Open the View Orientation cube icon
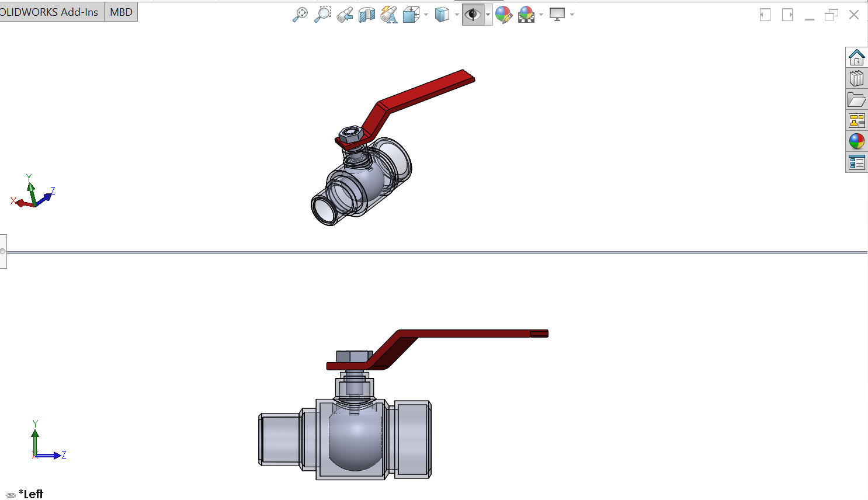 coord(411,15)
